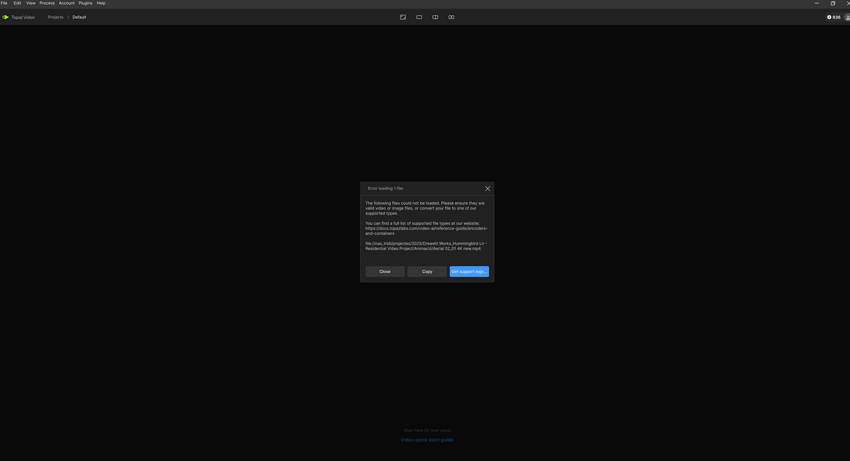The height and width of the screenshot is (461, 850).
Task: Open the Plugins menu
Action: coord(86,3)
